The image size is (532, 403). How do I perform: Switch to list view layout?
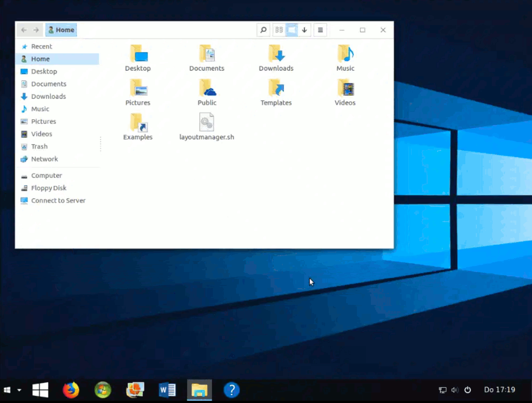point(279,30)
